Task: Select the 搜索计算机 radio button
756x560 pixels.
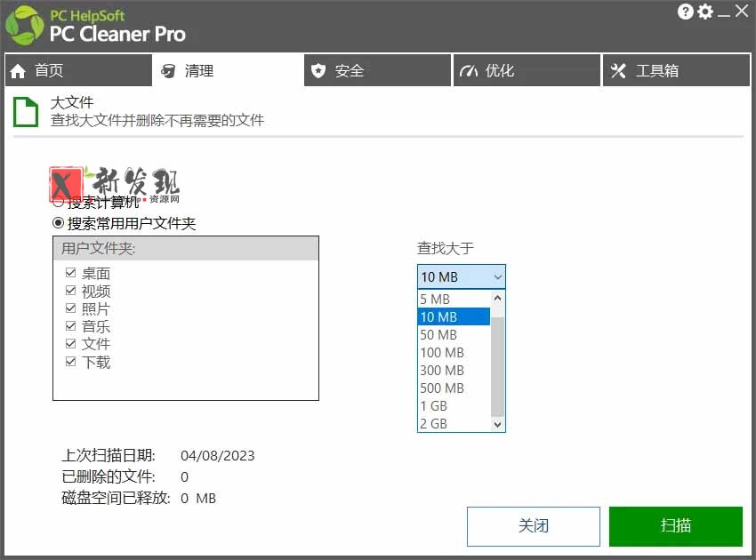Action: (x=58, y=203)
